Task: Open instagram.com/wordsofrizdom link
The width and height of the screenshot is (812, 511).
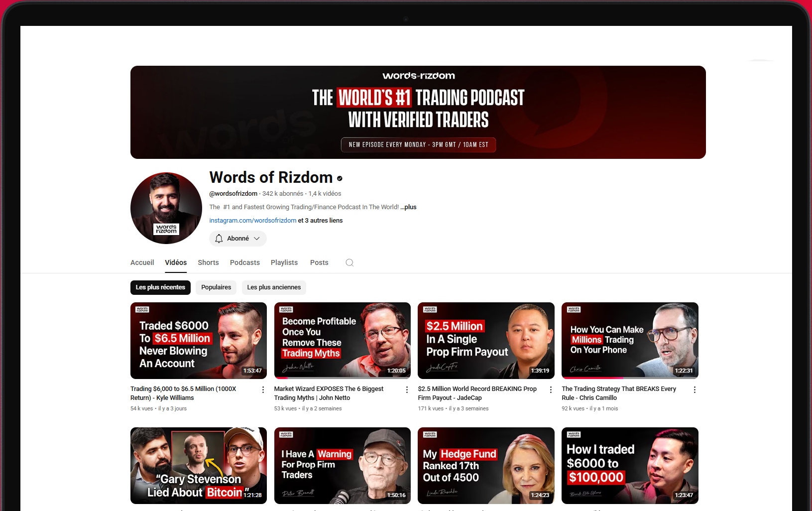Action: point(252,221)
